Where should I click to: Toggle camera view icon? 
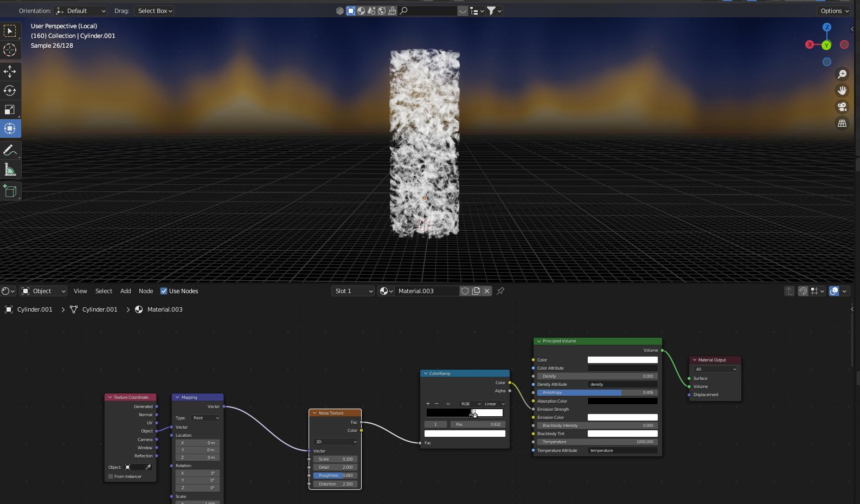coord(842,107)
